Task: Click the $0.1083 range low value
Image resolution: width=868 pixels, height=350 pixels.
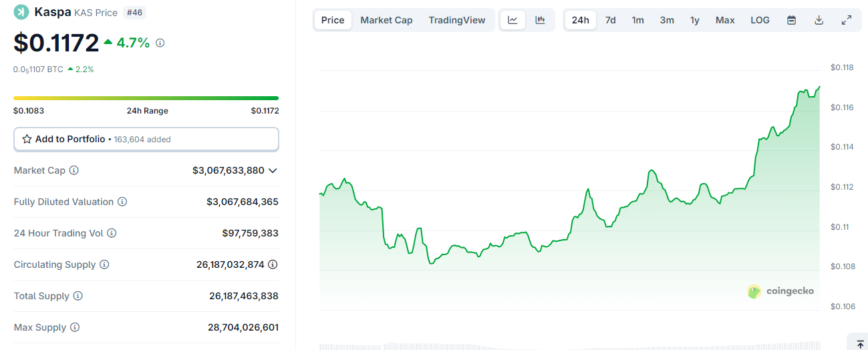Action: [x=29, y=111]
